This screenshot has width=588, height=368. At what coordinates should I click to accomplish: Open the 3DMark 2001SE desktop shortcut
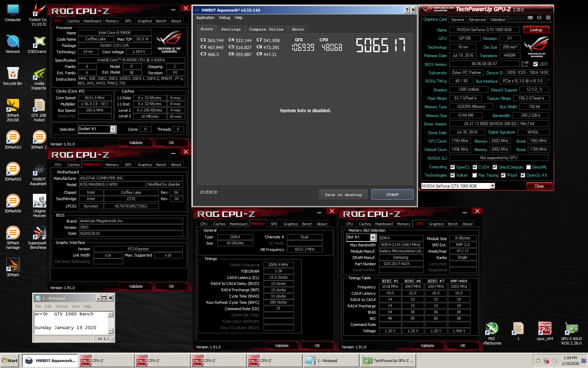[x=13, y=110]
